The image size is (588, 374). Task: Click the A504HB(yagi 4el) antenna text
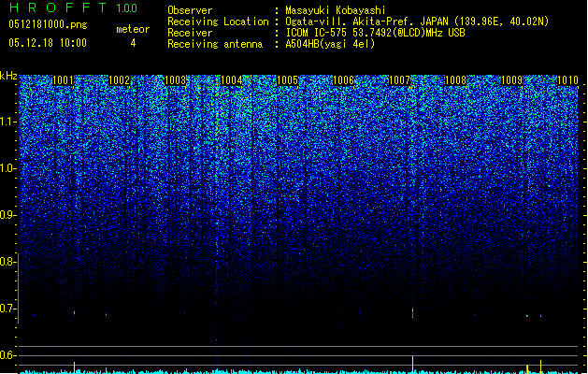tap(330, 44)
